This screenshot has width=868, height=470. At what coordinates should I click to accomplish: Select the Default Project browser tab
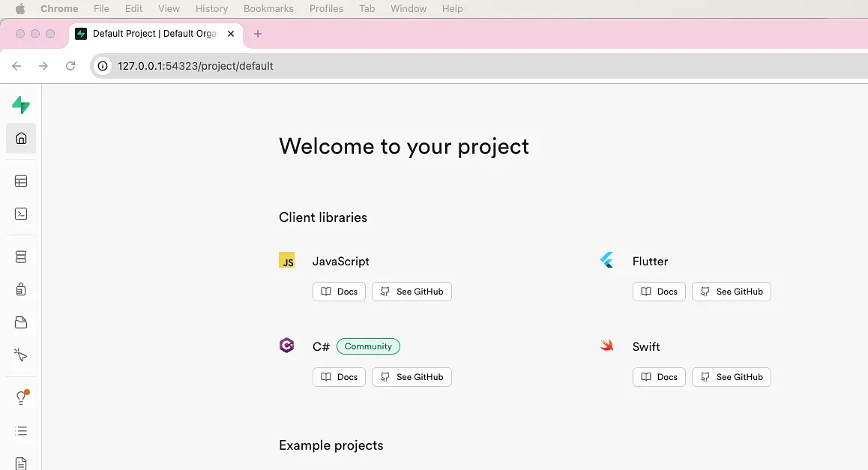[155, 34]
